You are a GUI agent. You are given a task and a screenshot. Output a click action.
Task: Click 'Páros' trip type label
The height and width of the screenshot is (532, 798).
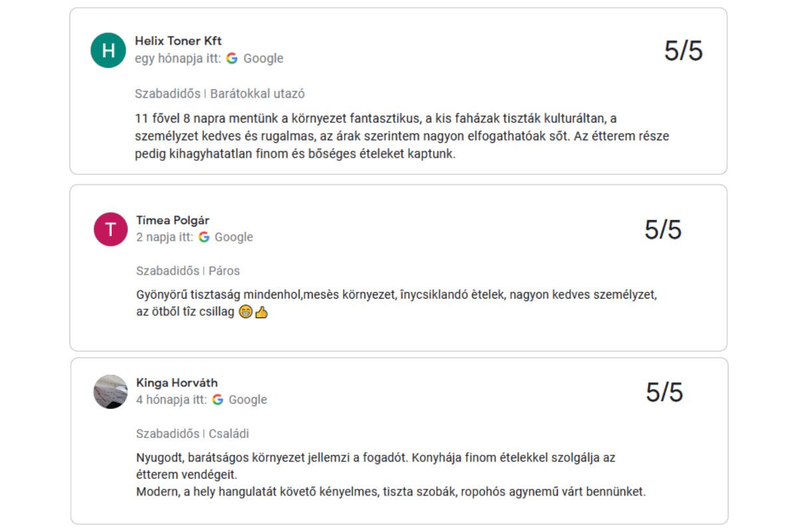224,271
